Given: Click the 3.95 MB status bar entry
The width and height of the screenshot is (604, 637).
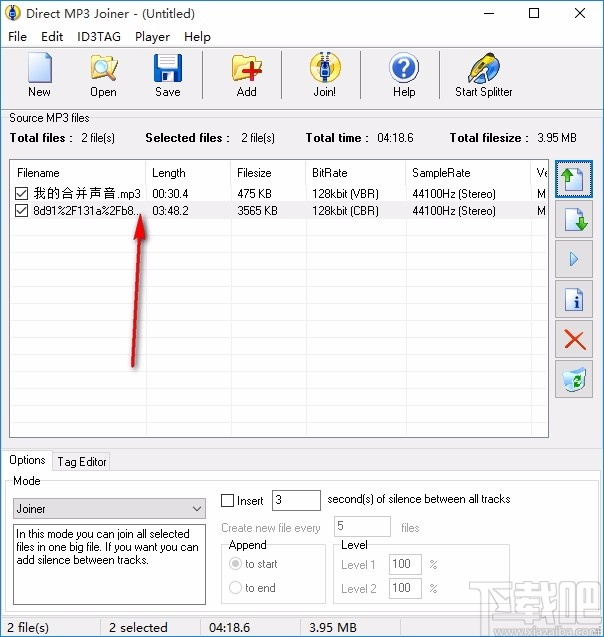Looking at the screenshot, I should pos(333,627).
